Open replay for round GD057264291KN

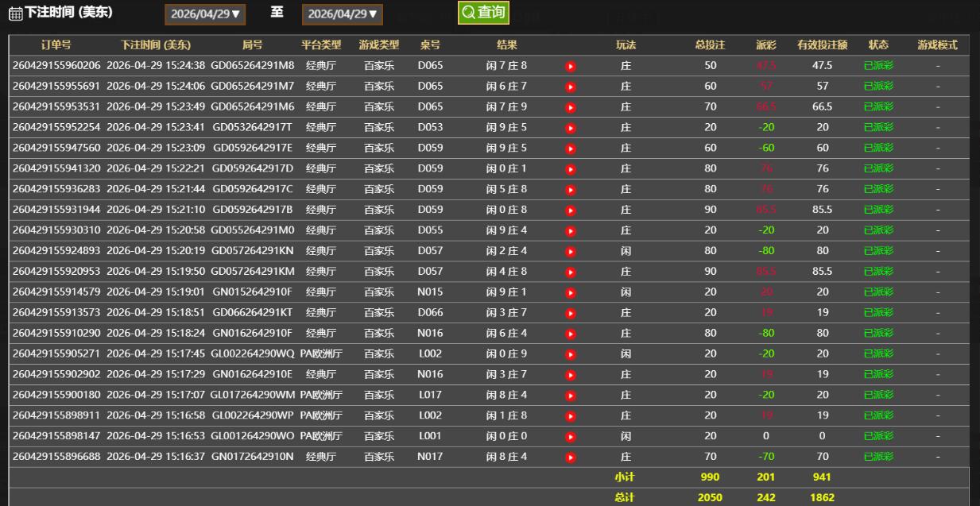pos(570,251)
